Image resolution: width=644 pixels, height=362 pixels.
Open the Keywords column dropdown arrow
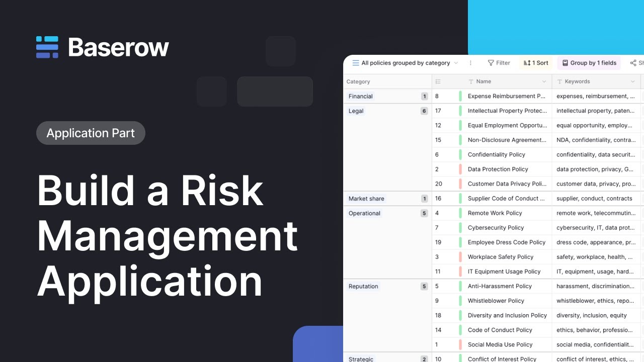pyautogui.click(x=633, y=81)
